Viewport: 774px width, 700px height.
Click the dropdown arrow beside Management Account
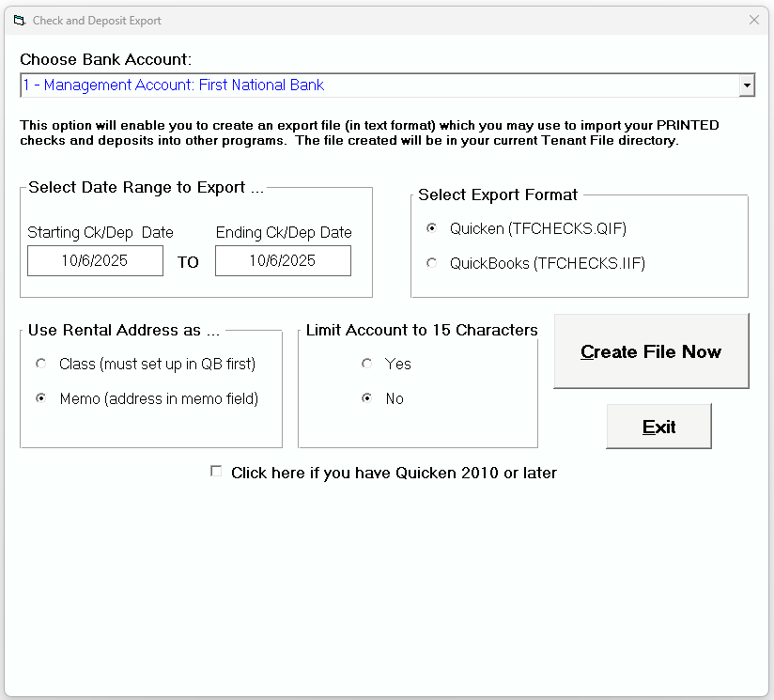pos(747,85)
